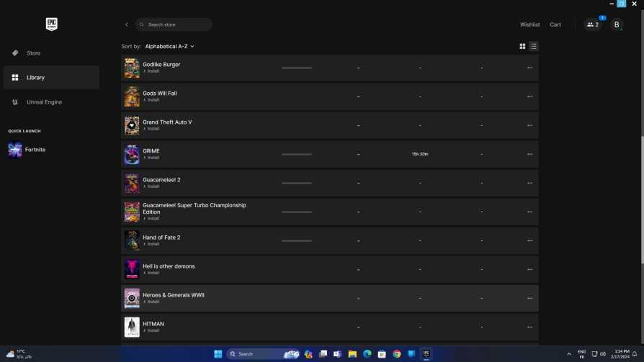
Task: Click the Epic Games logo icon
Action: [x=51, y=24]
